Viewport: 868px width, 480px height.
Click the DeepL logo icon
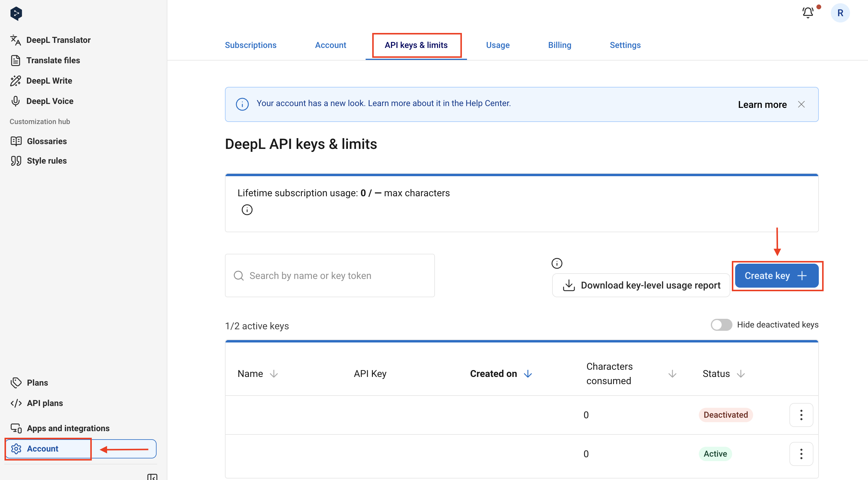coord(16,13)
